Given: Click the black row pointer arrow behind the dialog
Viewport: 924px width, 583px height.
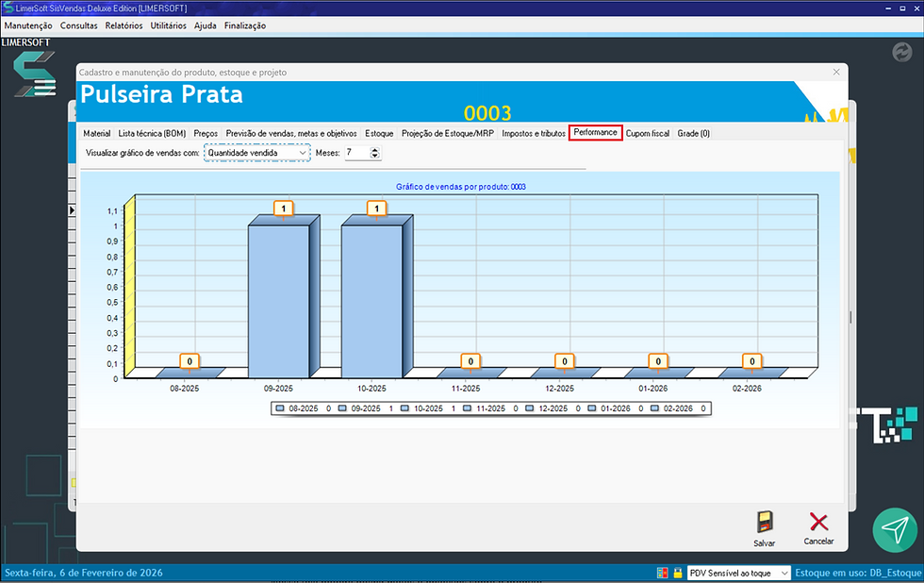Looking at the screenshot, I should 72,210.
